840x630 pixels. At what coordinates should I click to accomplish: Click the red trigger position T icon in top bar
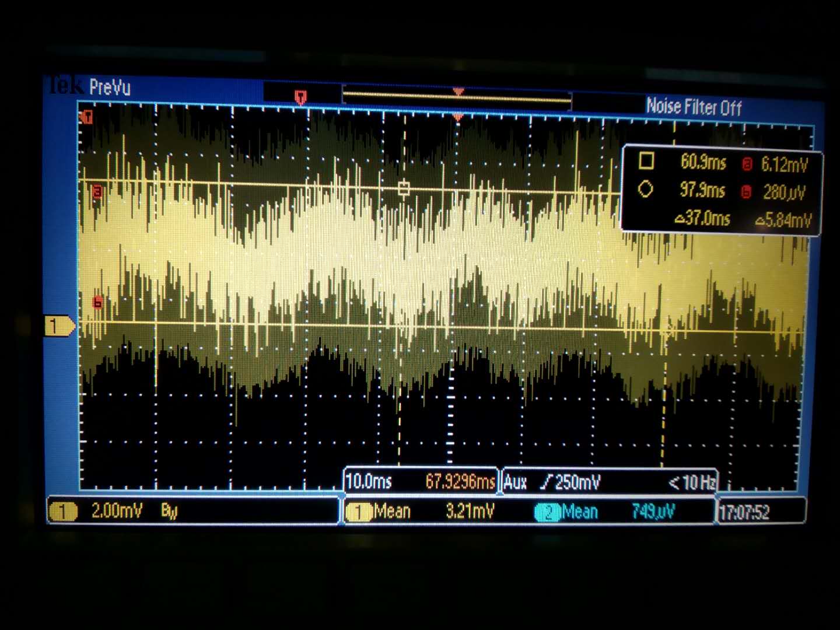(300, 96)
